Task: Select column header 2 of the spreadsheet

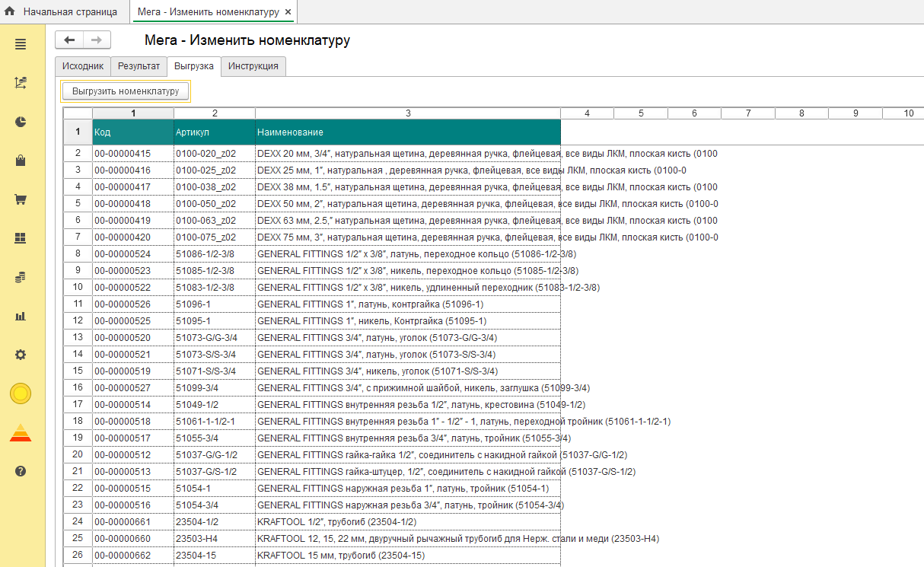Action: pos(215,113)
